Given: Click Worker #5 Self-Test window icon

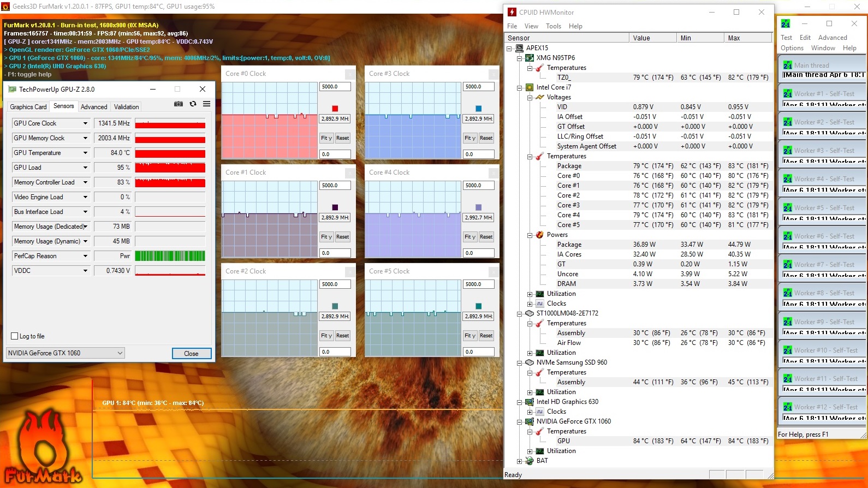Looking at the screenshot, I should tap(787, 207).
